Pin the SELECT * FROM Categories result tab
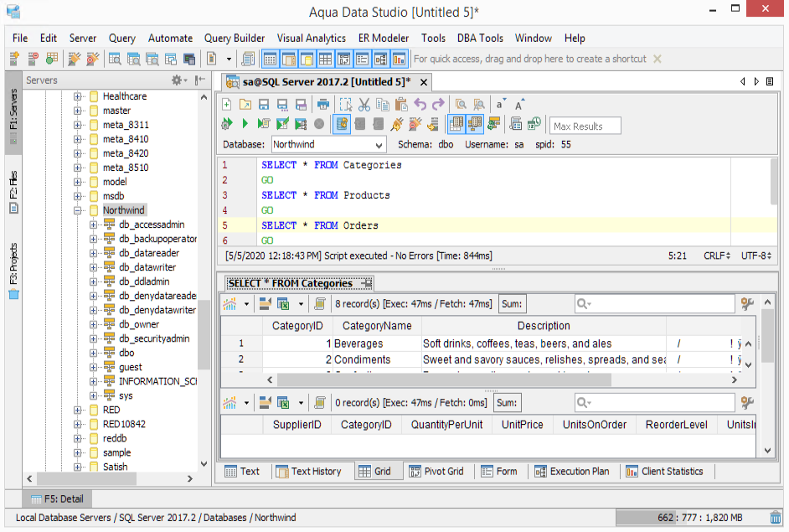Screen dimensions: 789x532 point(367,283)
